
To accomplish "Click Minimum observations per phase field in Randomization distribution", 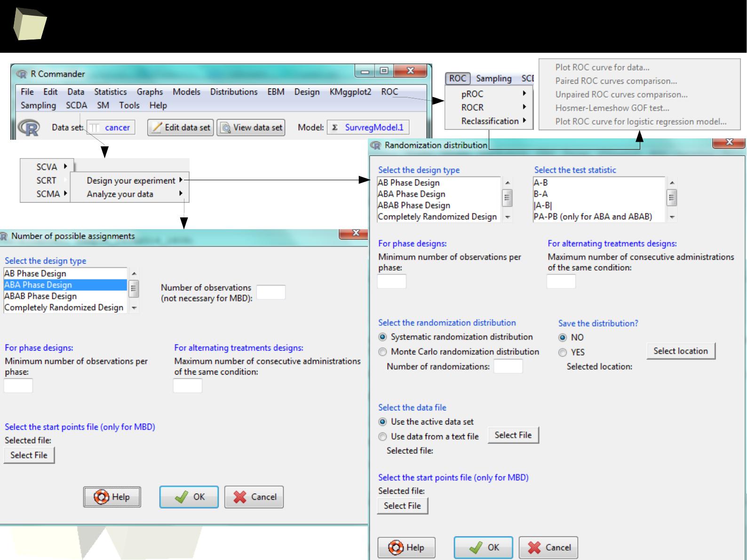I will [x=392, y=281].
